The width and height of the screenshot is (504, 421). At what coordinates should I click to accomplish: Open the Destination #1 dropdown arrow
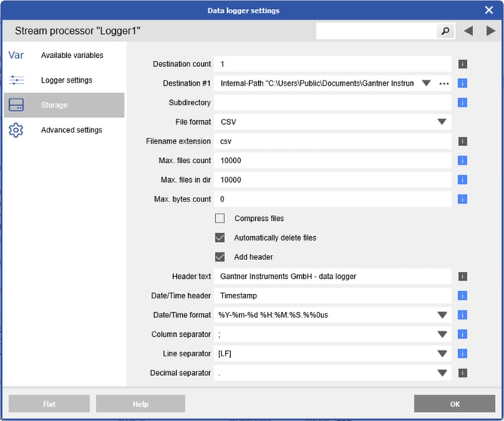[x=427, y=83]
